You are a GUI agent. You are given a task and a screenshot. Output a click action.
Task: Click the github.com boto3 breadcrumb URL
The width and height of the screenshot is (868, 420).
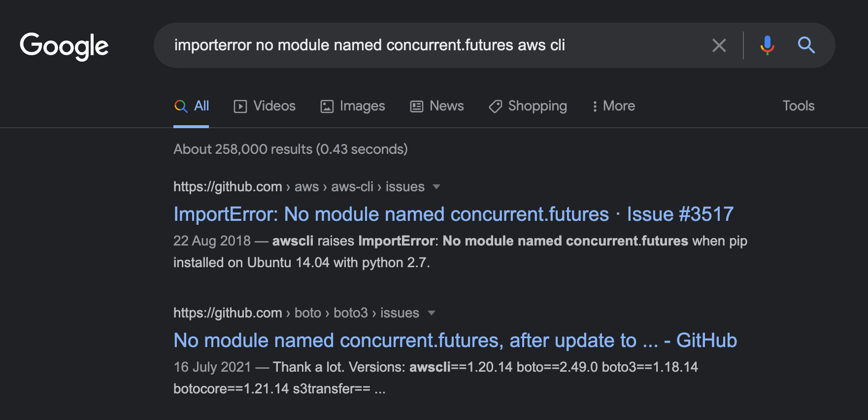coord(296,313)
